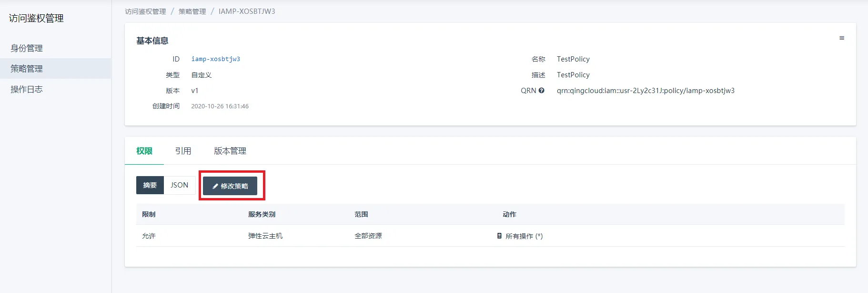Screen dimensions: 868x293
Task: Click the QRN label
Action: (528, 91)
